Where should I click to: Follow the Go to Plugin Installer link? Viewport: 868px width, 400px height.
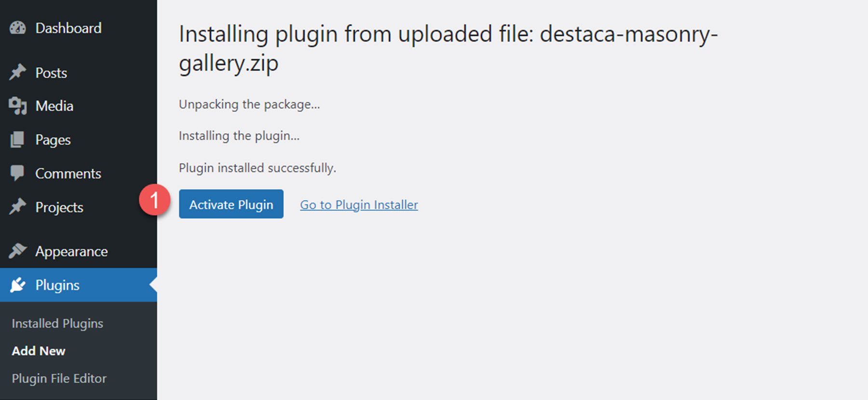pyautogui.click(x=359, y=205)
